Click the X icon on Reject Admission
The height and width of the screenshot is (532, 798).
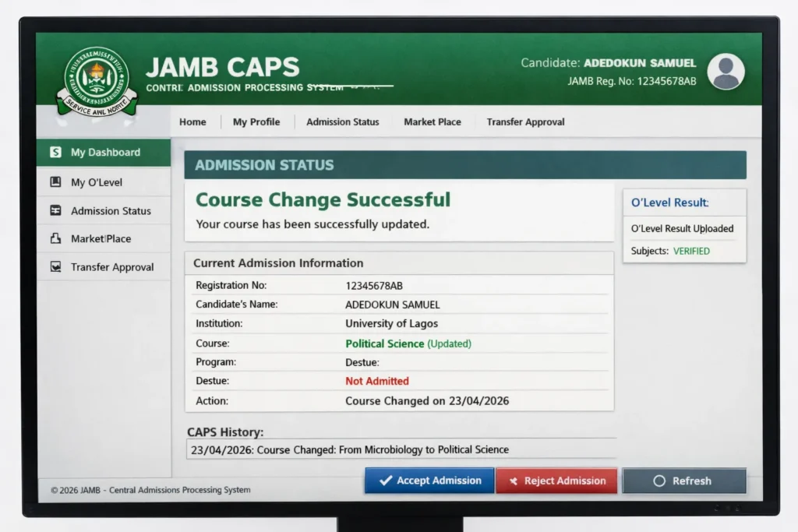(x=513, y=481)
